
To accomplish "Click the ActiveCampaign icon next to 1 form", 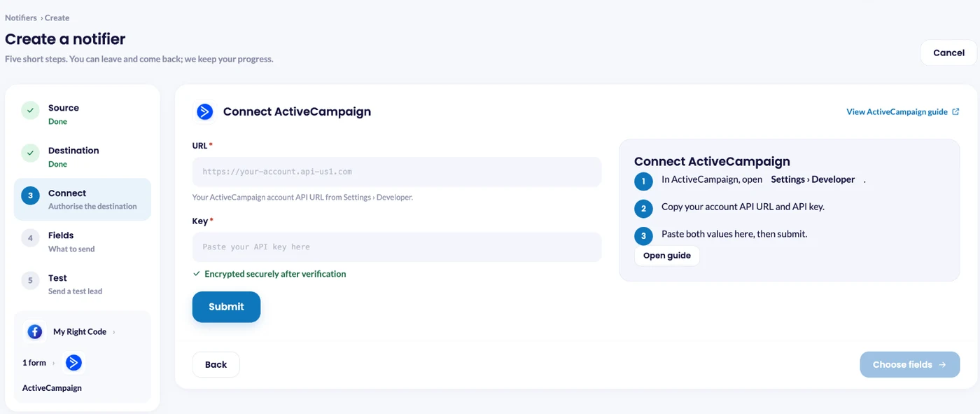I will point(73,363).
